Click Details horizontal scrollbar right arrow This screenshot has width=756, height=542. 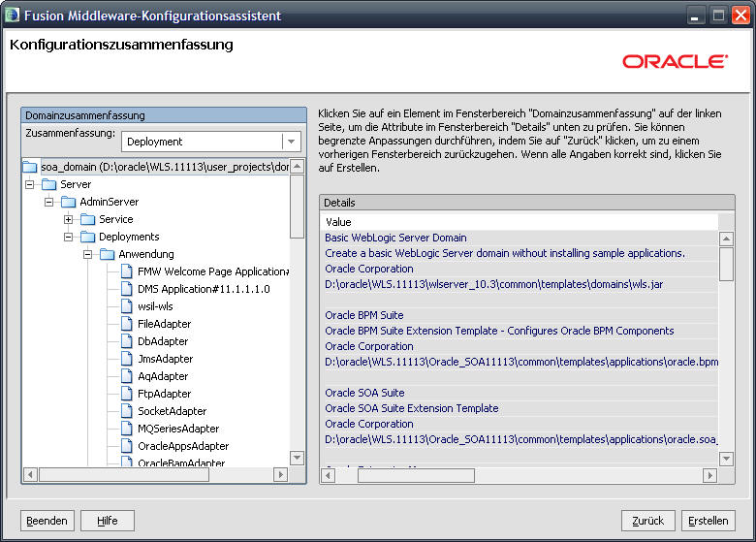(x=709, y=476)
